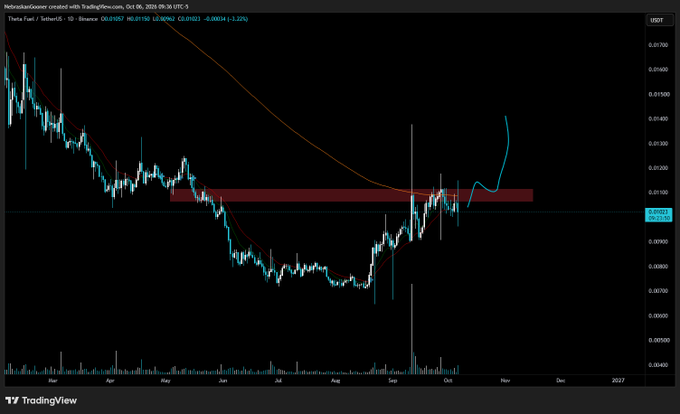Open the USDT currency selector
The width and height of the screenshot is (680, 414).
[x=659, y=20]
